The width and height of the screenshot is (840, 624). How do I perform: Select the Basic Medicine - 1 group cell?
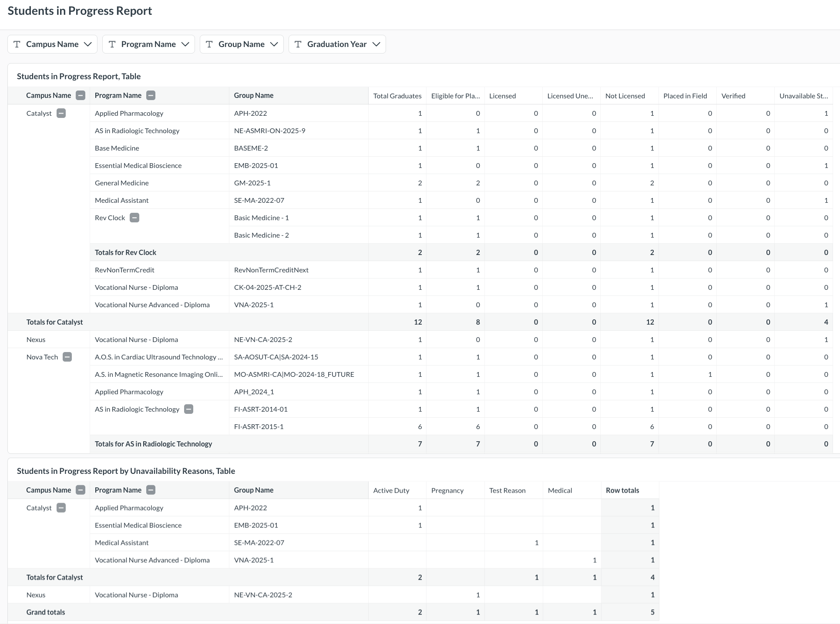(299, 218)
